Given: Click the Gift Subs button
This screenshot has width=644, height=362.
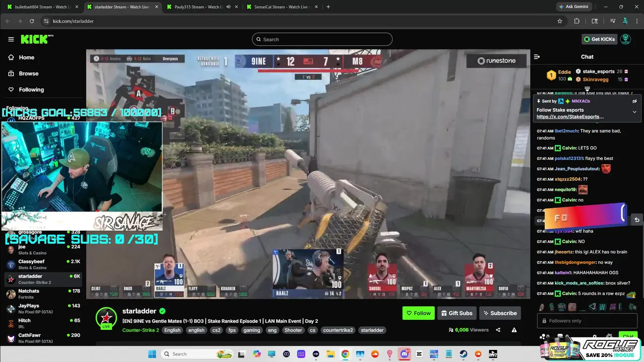Looking at the screenshot, I should coord(457,313).
